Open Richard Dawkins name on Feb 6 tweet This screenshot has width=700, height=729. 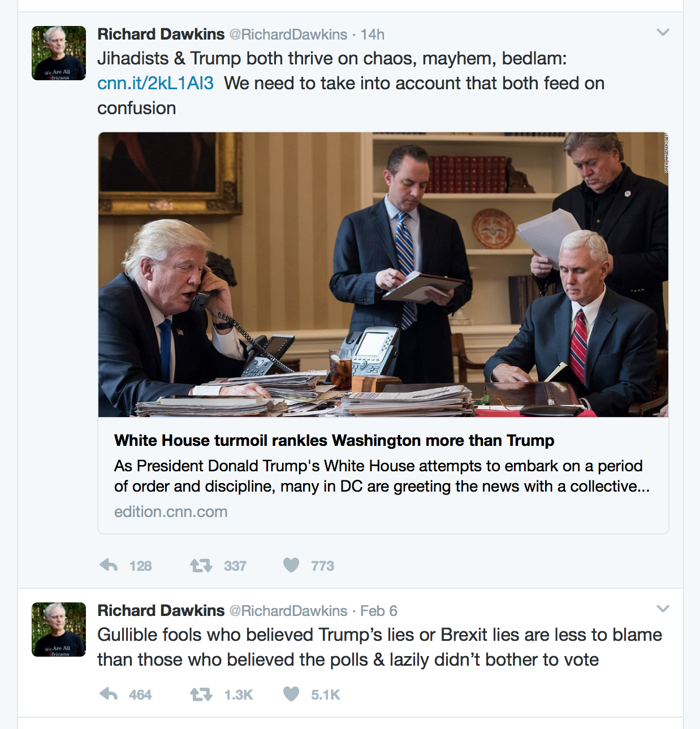point(161,610)
